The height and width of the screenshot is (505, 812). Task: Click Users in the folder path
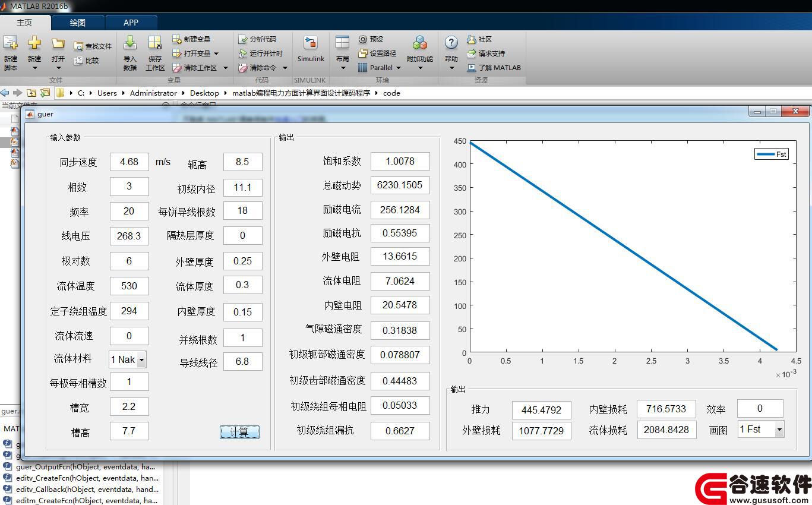[108, 93]
